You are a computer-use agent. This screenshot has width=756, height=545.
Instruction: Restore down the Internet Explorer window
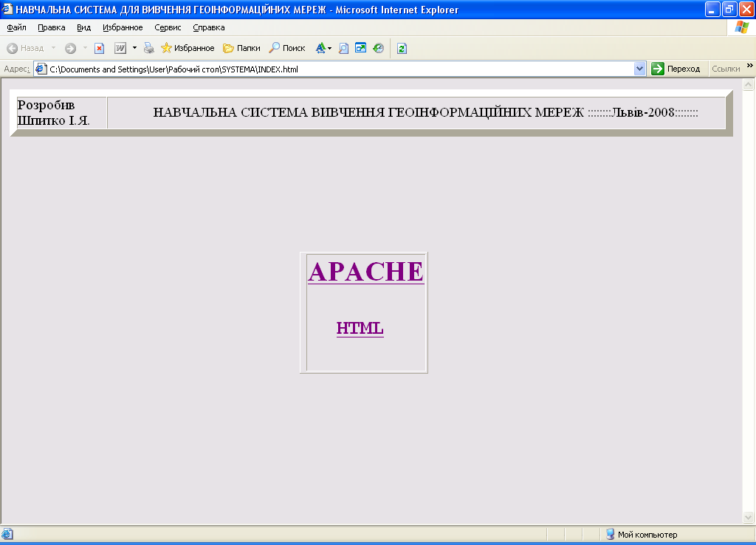click(729, 9)
